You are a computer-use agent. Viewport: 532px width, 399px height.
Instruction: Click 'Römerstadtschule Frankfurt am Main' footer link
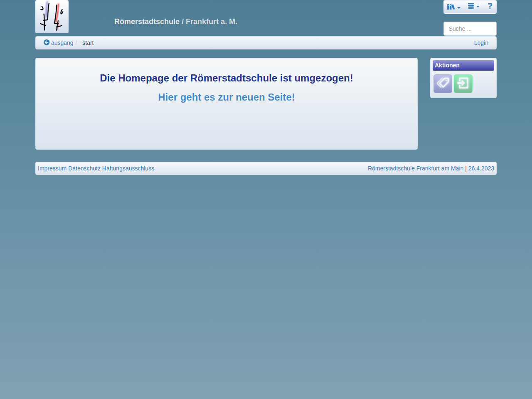click(x=415, y=168)
